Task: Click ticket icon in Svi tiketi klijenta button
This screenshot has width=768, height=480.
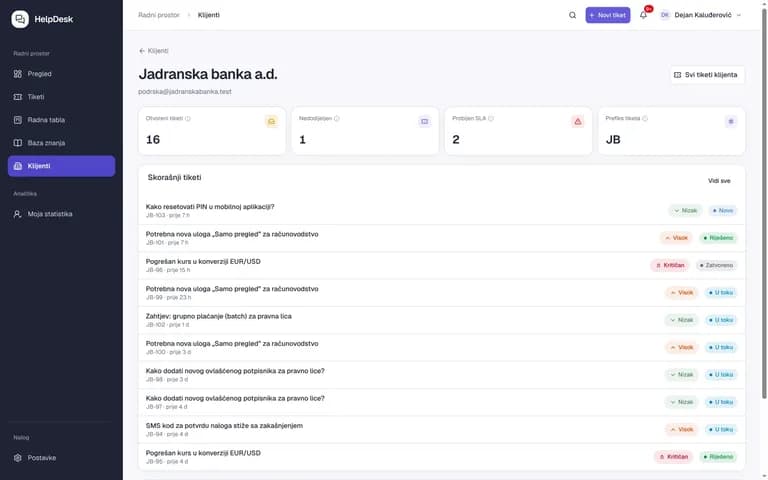Action: click(677, 75)
